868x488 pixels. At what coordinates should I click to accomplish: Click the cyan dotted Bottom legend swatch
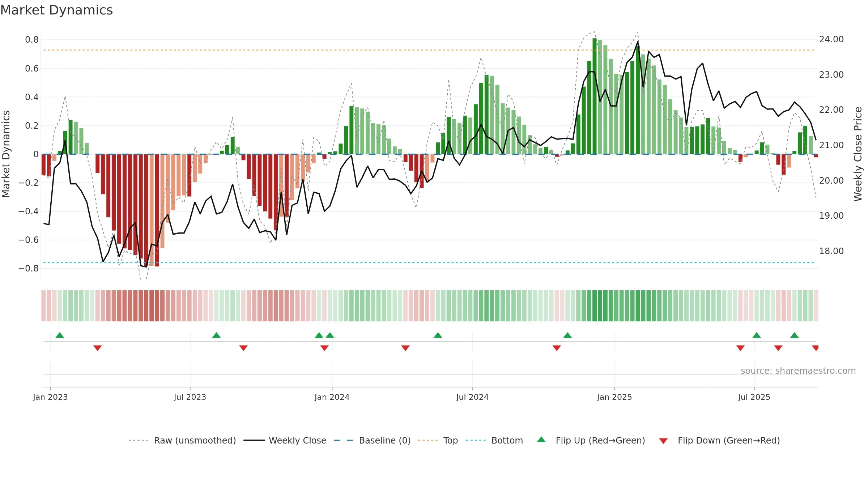coord(476,440)
